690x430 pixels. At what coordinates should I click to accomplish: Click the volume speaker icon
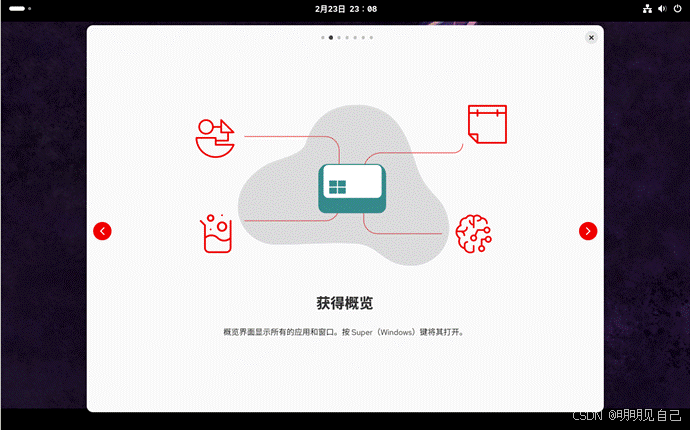tap(662, 9)
